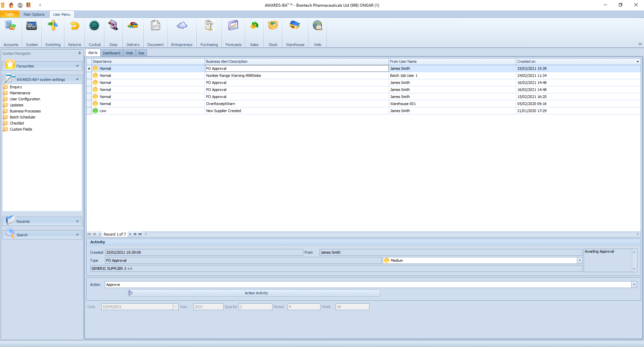
Task: Switch to the Web tab beside Dashboard
Action: coord(129,53)
